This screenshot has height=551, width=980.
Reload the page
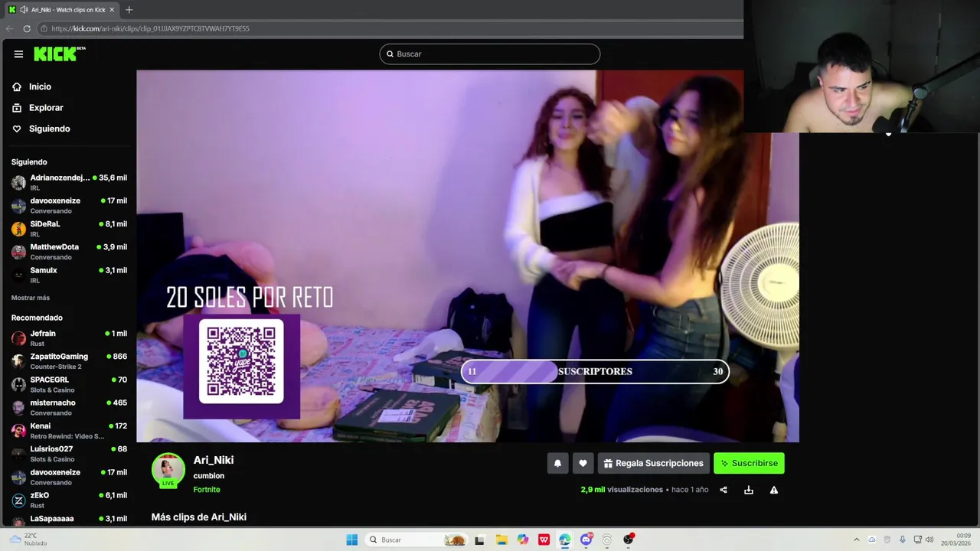pos(27,28)
